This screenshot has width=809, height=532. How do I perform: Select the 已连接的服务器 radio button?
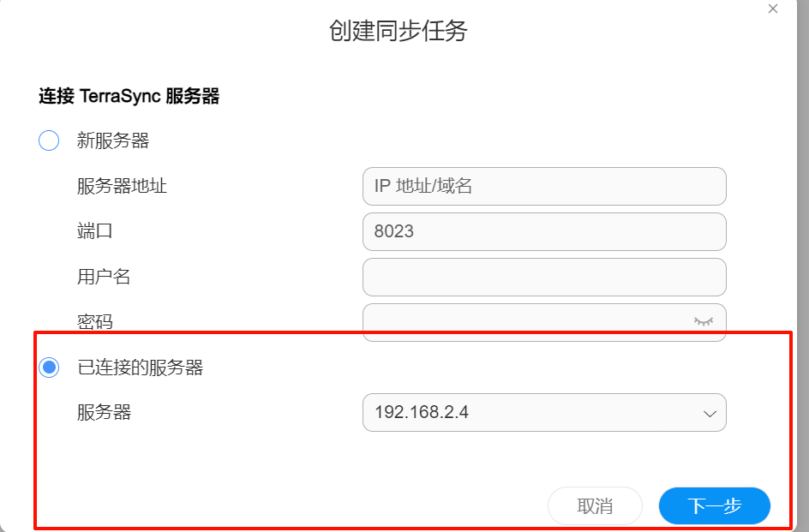49,368
